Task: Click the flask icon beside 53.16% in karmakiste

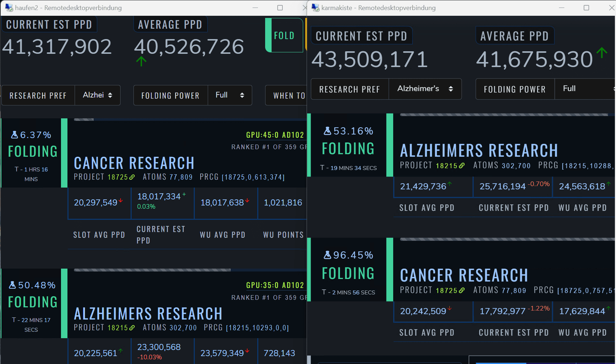Action: 328,131
